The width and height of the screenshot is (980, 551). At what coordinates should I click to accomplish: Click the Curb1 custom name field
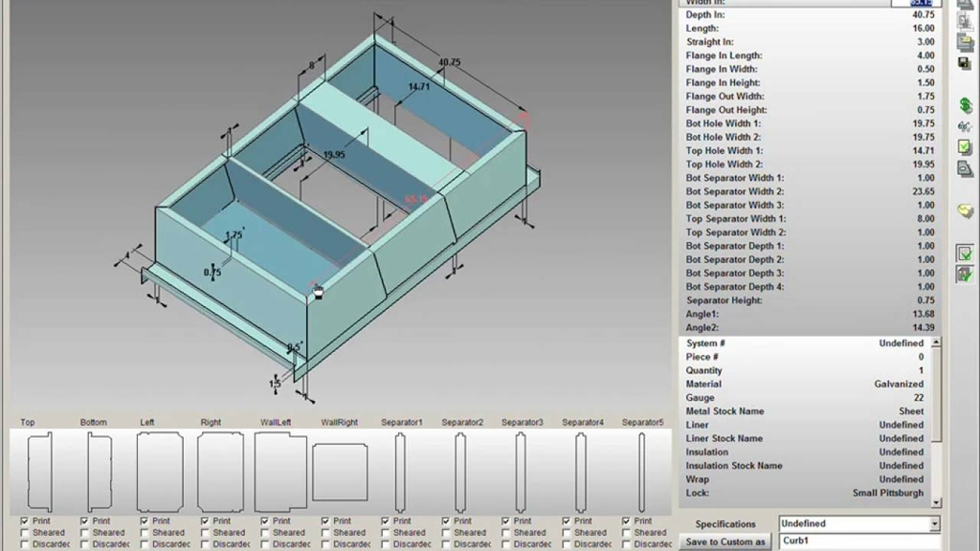(x=858, y=542)
